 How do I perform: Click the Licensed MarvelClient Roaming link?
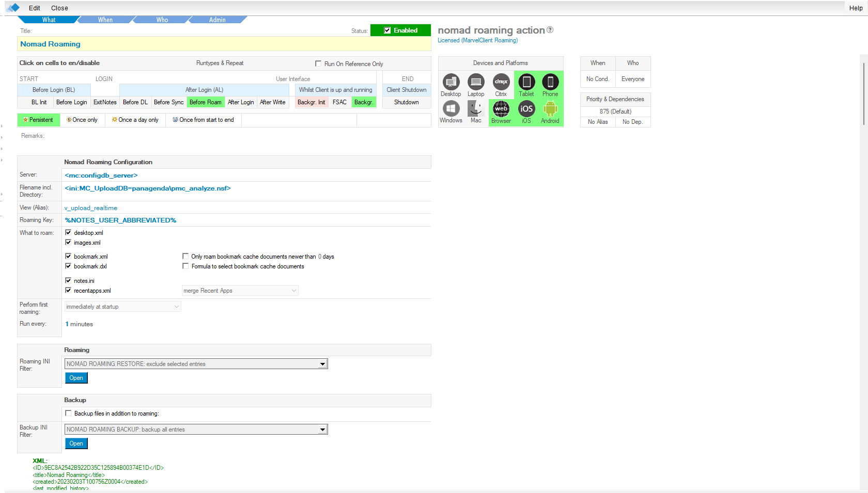[x=478, y=40]
